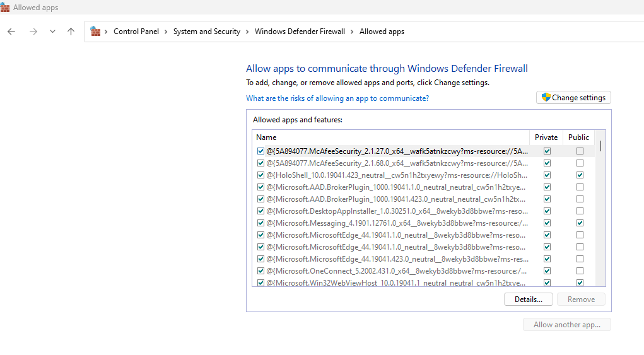The image size is (644, 355).
Task: Open risks of allowing an app link
Action: [337, 98]
